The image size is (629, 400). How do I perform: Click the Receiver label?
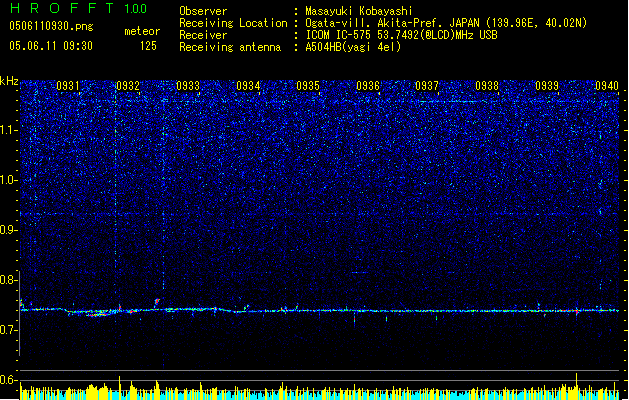tap(203, 35)
